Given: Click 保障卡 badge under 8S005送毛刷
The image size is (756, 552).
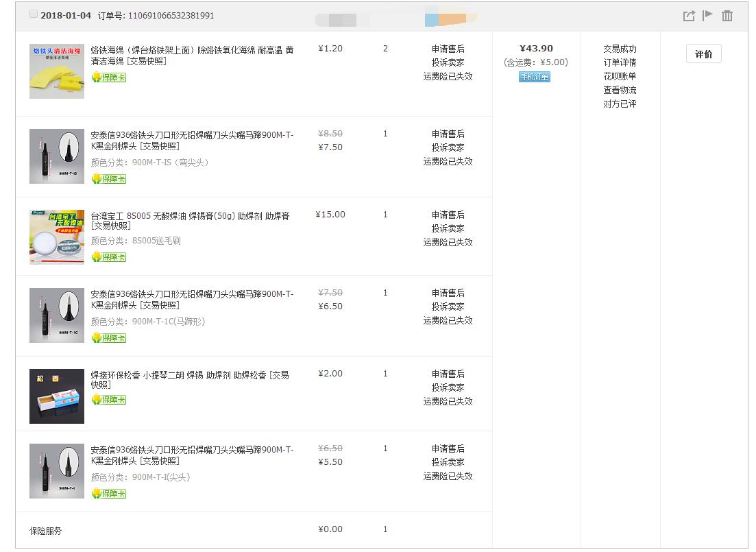Looking at the screenshot, I should [x=109, y=257].
